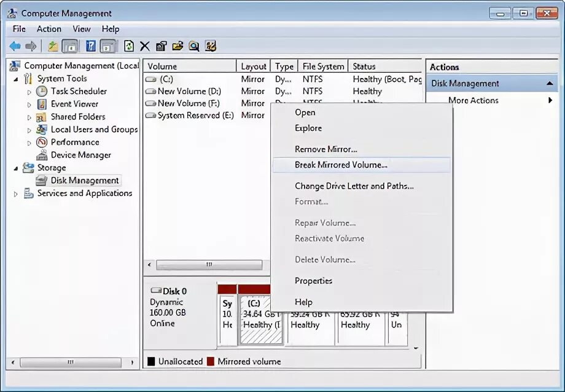Sort by the Status column header
Screen dimensions: 565x392
(x=385, y=66)
